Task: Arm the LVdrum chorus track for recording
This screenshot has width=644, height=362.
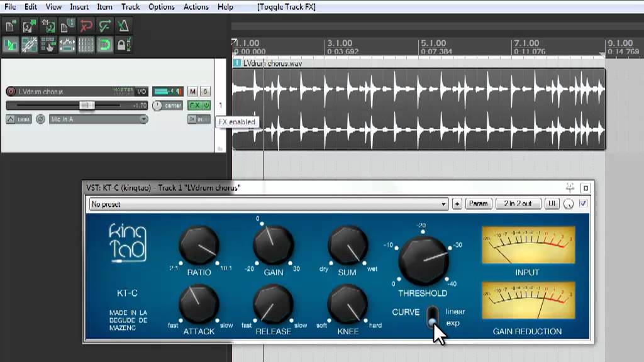Action: point(11,92)
